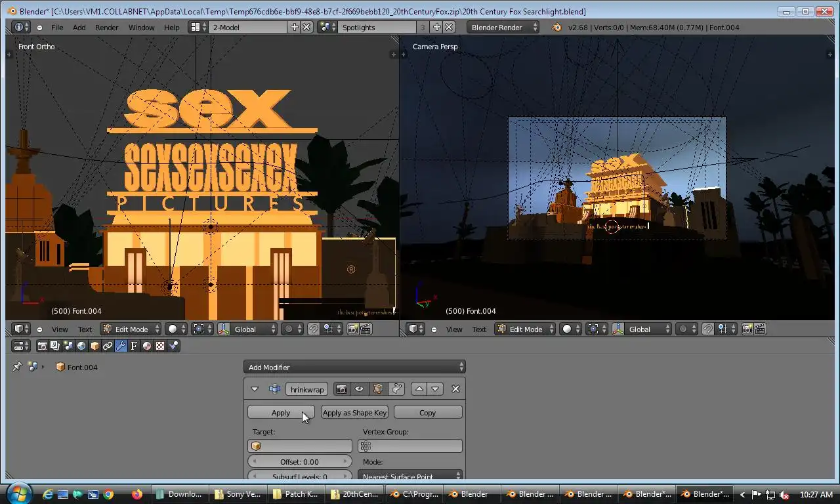This screenshot has width=840, height=504.
Task: Click Apply as Shape Key button
Action: (354, 412)
